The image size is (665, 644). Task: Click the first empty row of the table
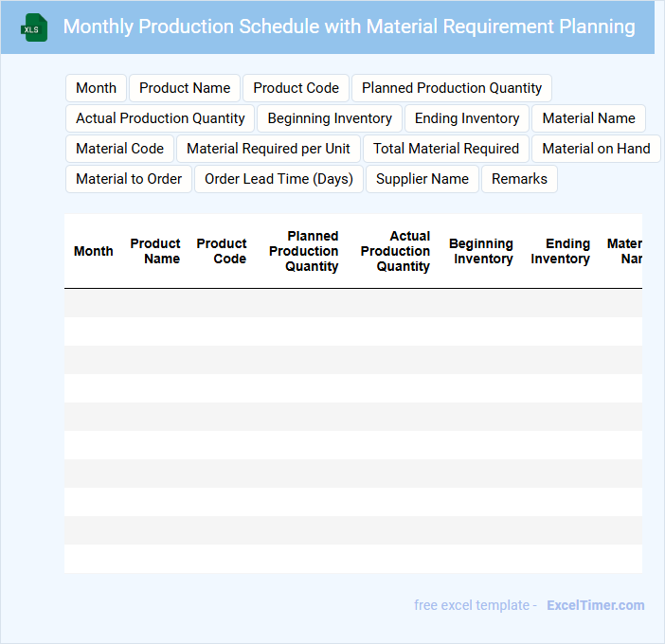coord(352,303)
